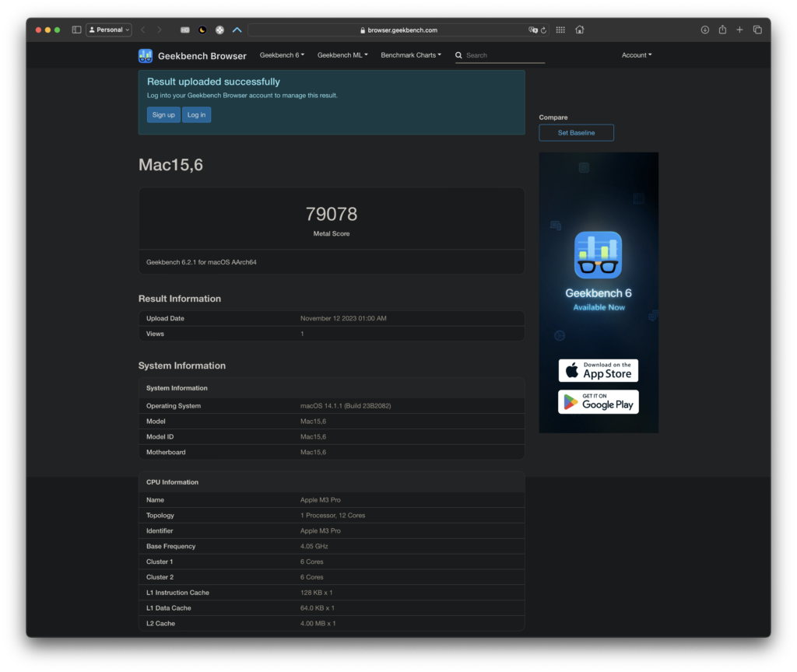Expand the Geekbench ML menu
Image resolution: width=797 pixels, height=672 pixels.
(x=342, y=55)
